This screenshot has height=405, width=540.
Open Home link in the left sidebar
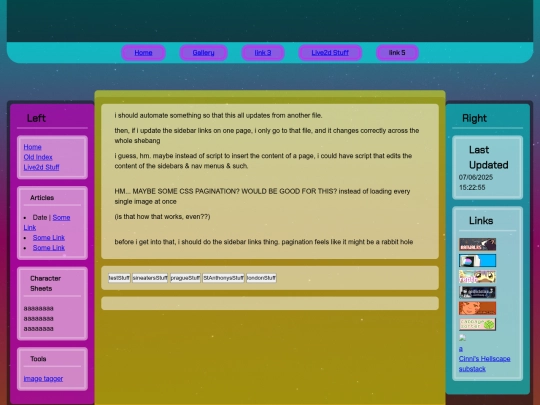pos(32,147)
